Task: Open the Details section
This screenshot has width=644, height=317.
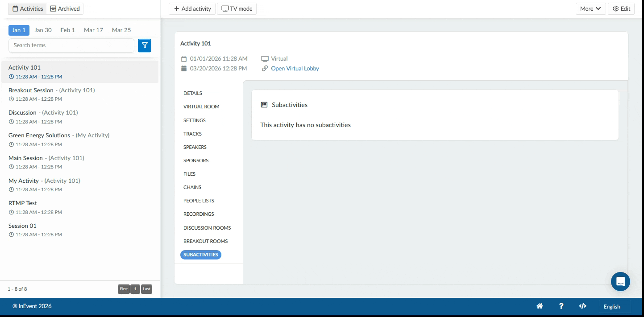Action: (193, 93)
